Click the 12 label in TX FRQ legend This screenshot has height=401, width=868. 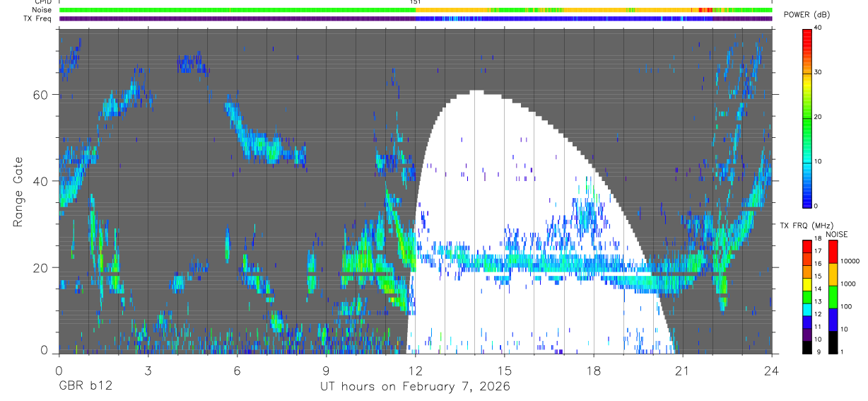coord(818,314)
